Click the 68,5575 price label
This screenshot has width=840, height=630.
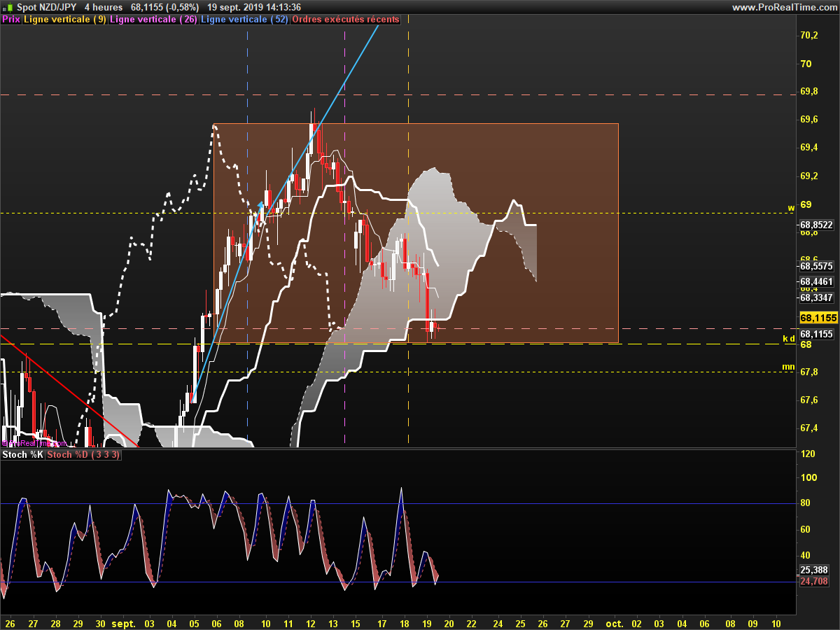[816, 267]
